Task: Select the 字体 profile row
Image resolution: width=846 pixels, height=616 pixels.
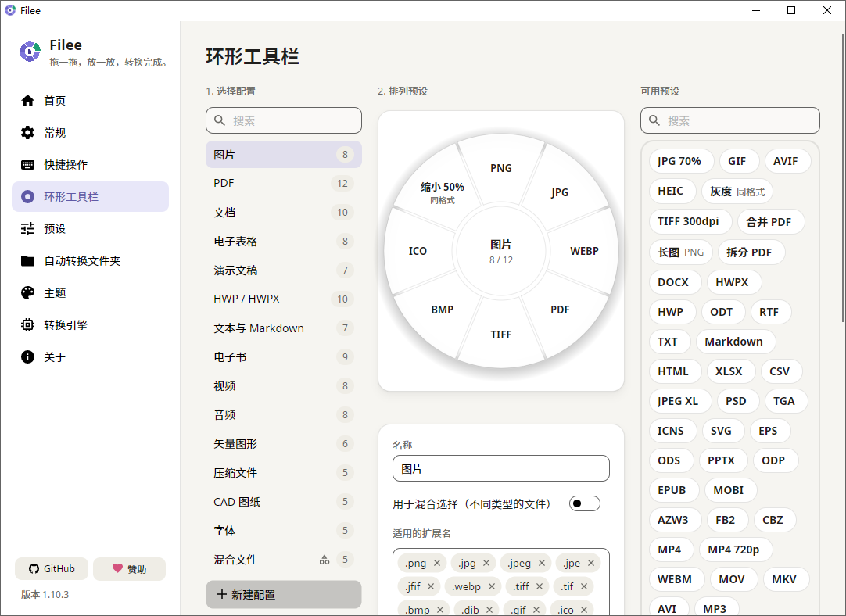Action: (284, 531)
